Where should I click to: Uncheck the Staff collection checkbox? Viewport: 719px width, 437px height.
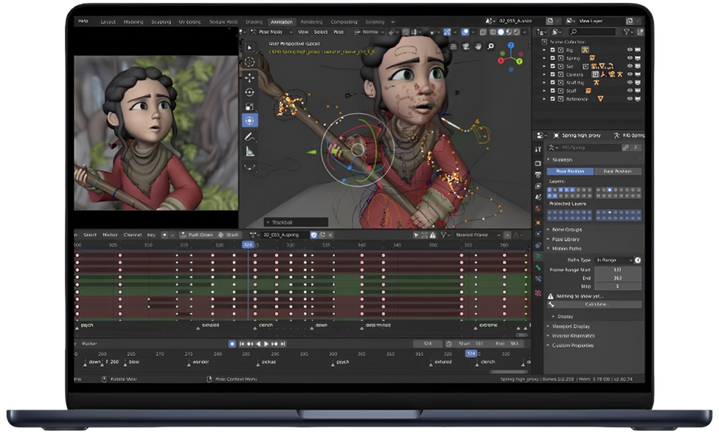tap(553, 91)
